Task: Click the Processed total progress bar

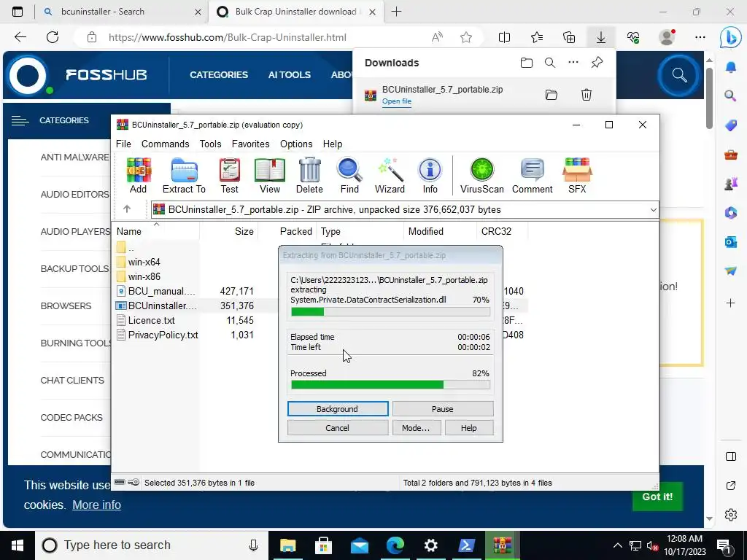Action: [390, 384]
